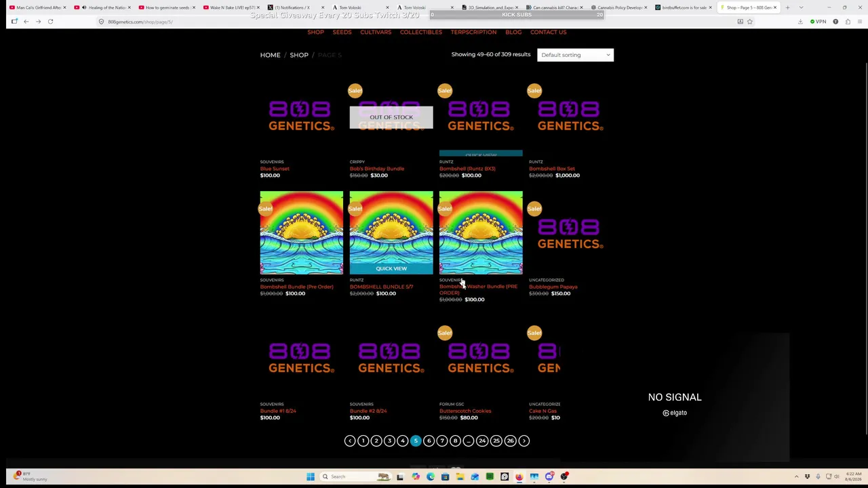
Task: Click Quick View on BOMBSHELL BUNDLE 5/7
Action: click(391, 268)
